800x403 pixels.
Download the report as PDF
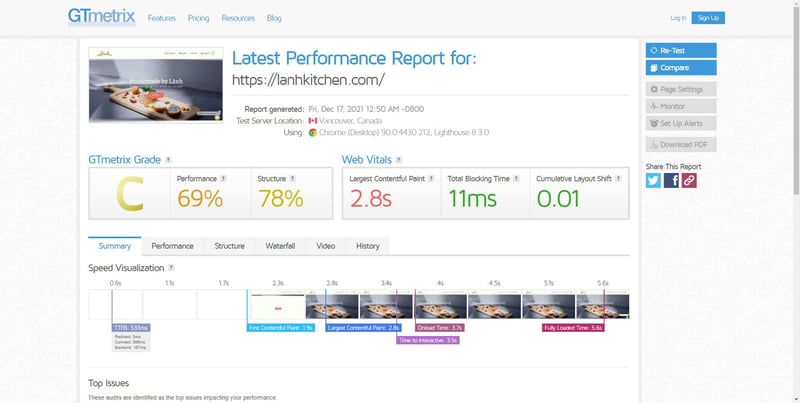tap(681, 144)
